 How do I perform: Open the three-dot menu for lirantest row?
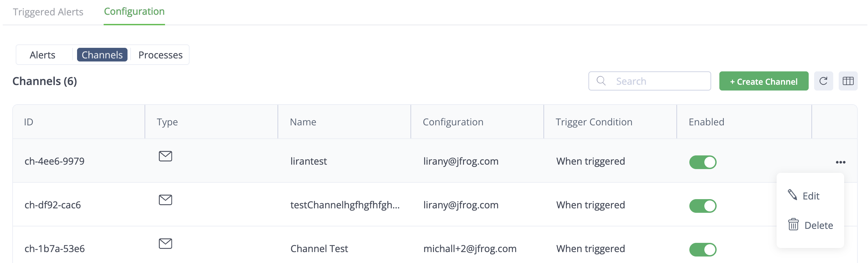[x=840, y=162]
